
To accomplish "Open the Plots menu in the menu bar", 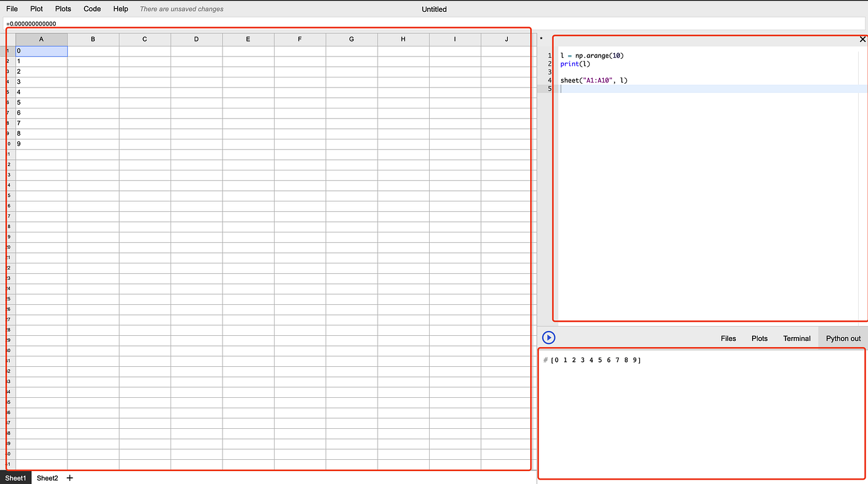I will coord(63,9).
